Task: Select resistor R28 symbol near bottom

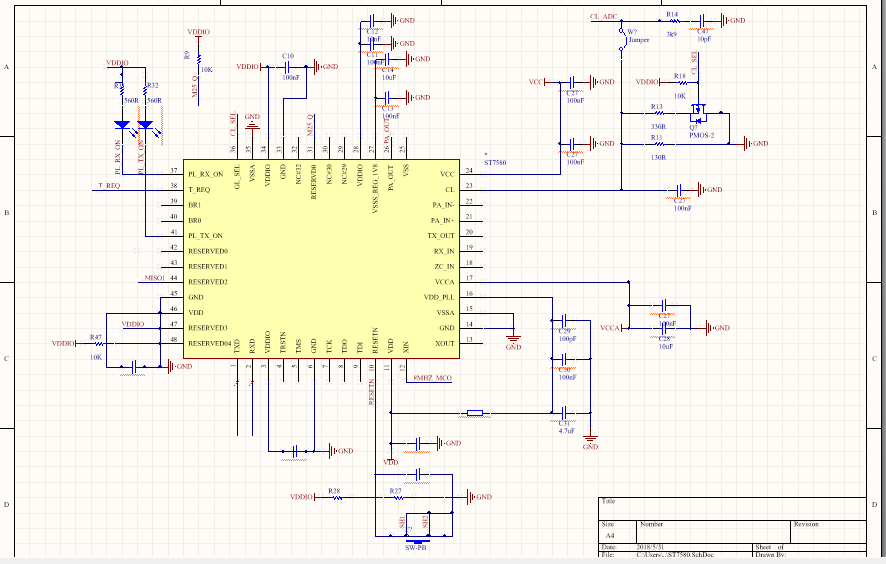Action: coord(336,497)
